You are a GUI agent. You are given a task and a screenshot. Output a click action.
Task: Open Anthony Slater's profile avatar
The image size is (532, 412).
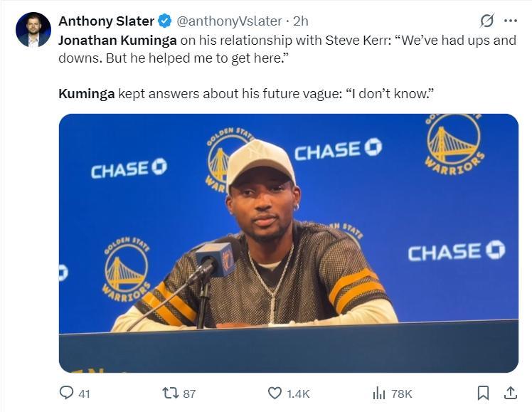[x=33, y=30]
